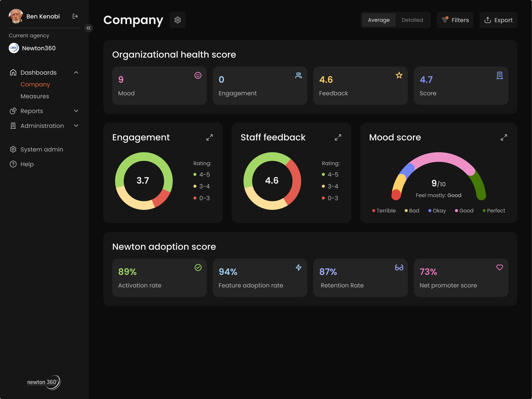Open the Filters panel

[455, 20]
